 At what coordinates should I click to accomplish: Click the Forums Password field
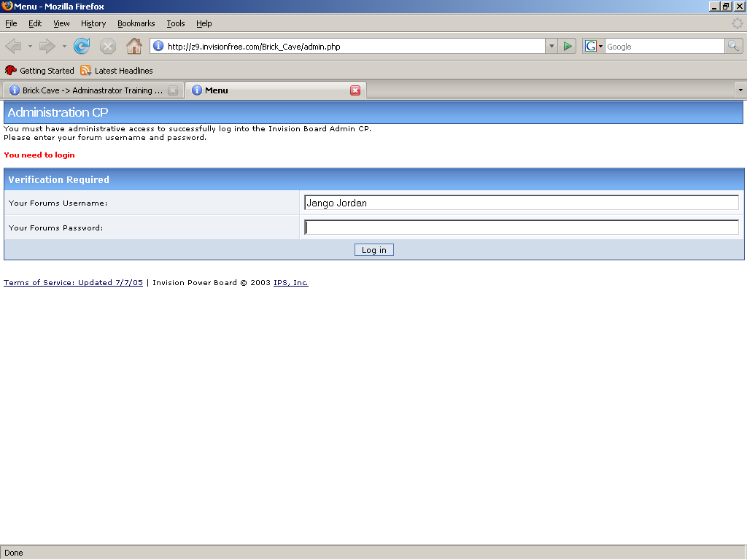[x=522, y=227]
